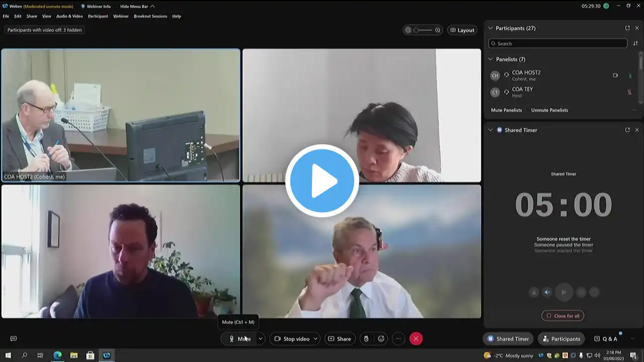644x362 pixels.
Task: Open File Explorer from the taskbar
Action: point(74,355)
